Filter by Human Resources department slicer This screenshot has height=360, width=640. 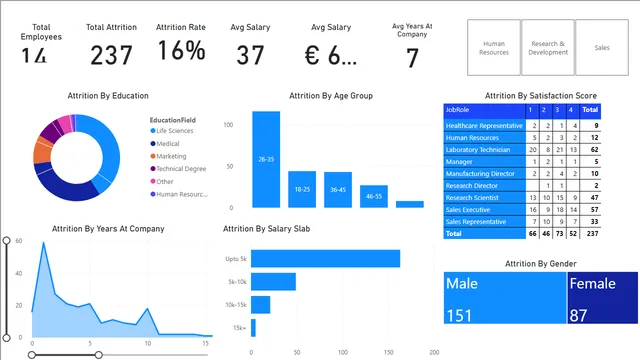(494, 48)
